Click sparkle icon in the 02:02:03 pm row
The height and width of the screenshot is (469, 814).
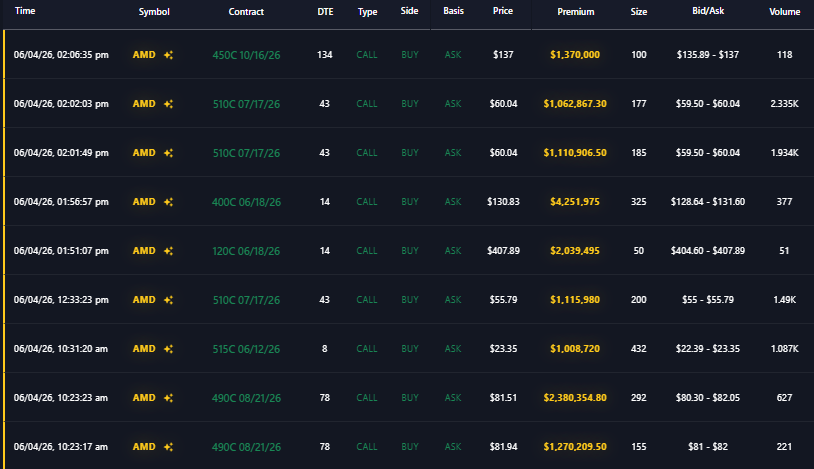168,104
